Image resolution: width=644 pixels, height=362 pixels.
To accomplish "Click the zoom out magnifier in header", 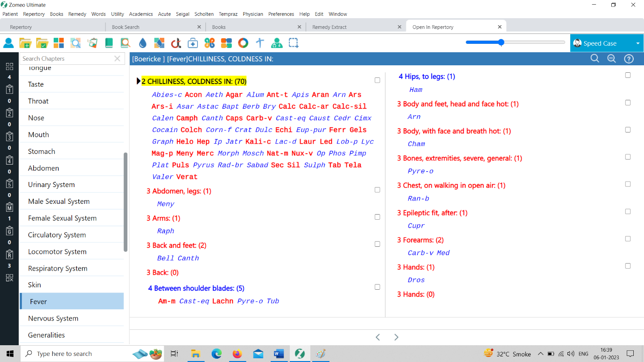I will click(612, 59).
